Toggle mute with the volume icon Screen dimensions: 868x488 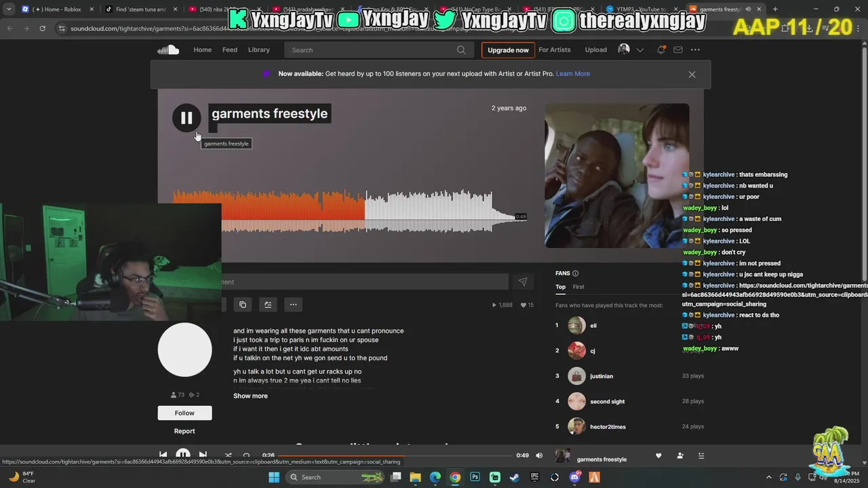click(x=539, y=455)
